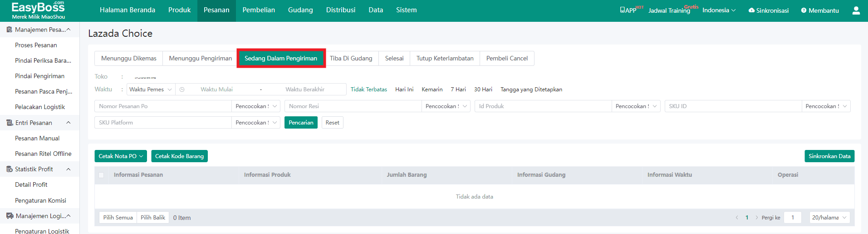Open the Cetak Nota PO dropdown button
868x234 pixels.
pyautogui.click(x=121, y=156)
